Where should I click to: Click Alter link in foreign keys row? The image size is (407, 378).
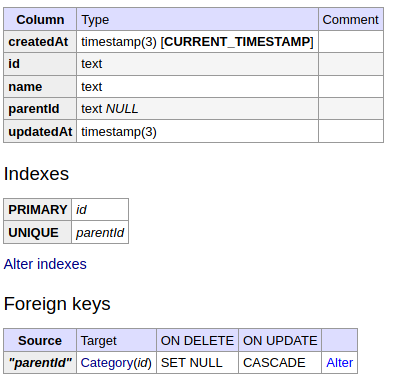(339, 363)
